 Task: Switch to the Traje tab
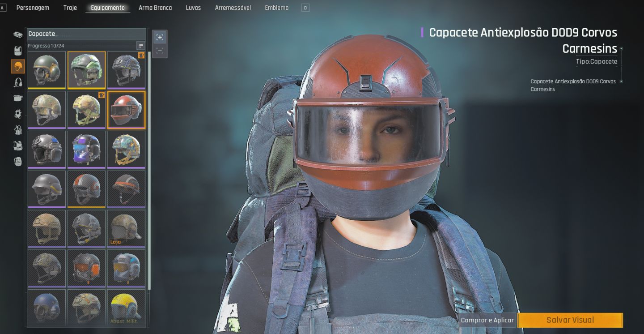70,8
